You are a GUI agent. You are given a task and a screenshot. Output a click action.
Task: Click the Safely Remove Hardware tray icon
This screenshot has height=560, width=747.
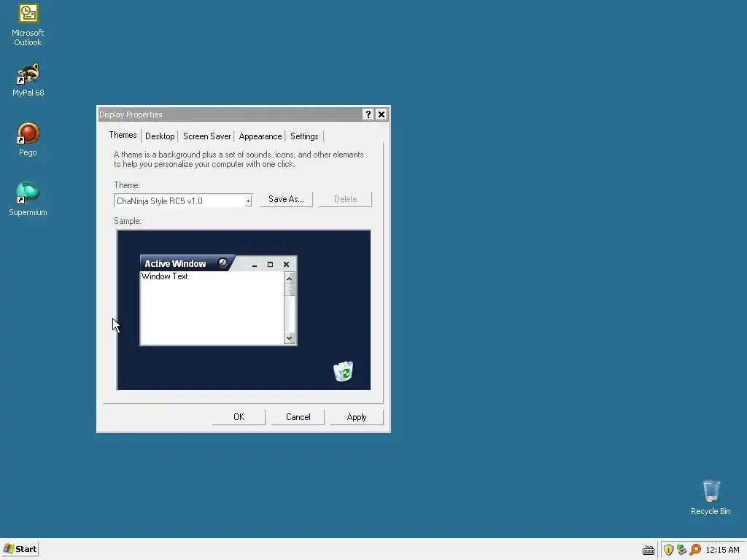pos(682,550)
